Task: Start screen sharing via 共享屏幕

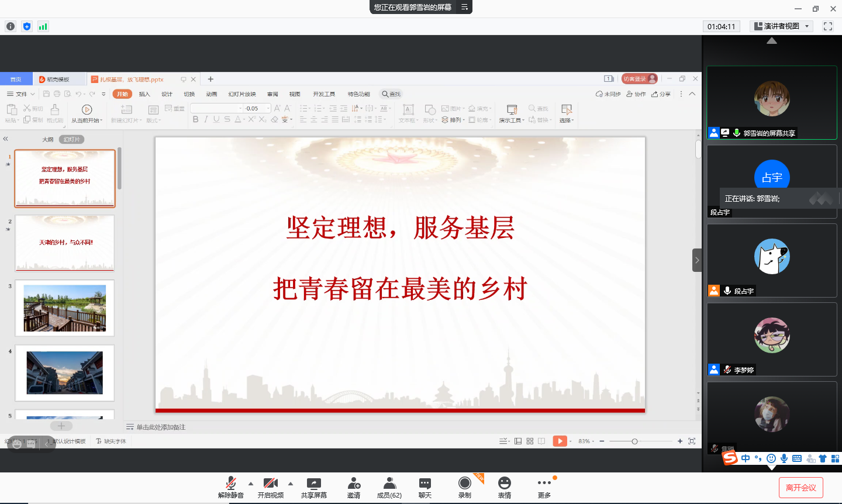Action: (x=314, y=487)
